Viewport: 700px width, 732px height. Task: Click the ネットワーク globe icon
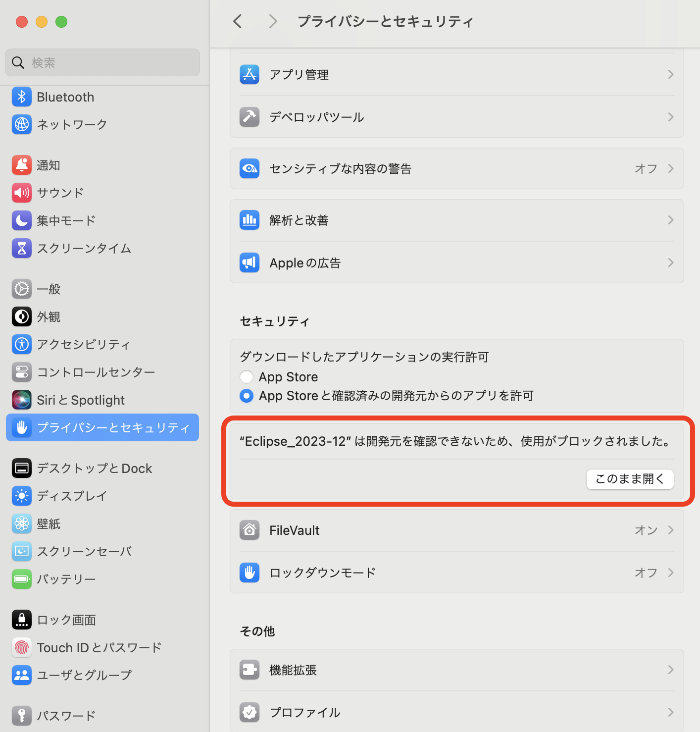tap(22, 124)
